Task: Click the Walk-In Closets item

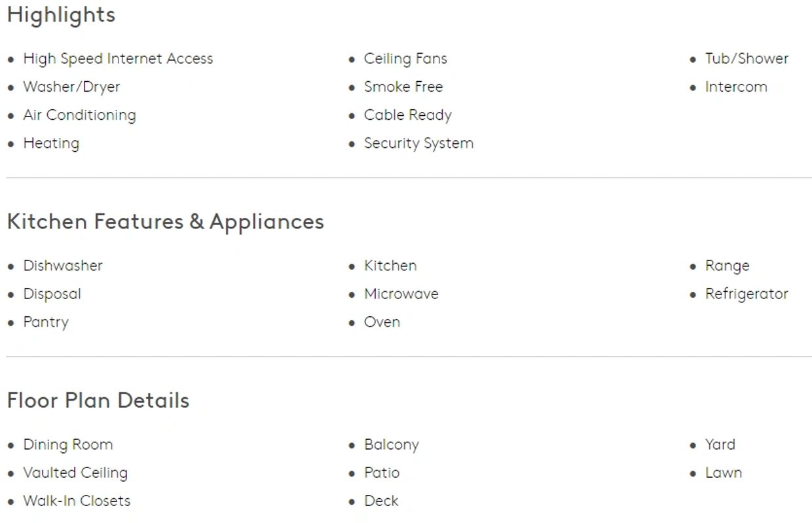Action: pos(77,501)
